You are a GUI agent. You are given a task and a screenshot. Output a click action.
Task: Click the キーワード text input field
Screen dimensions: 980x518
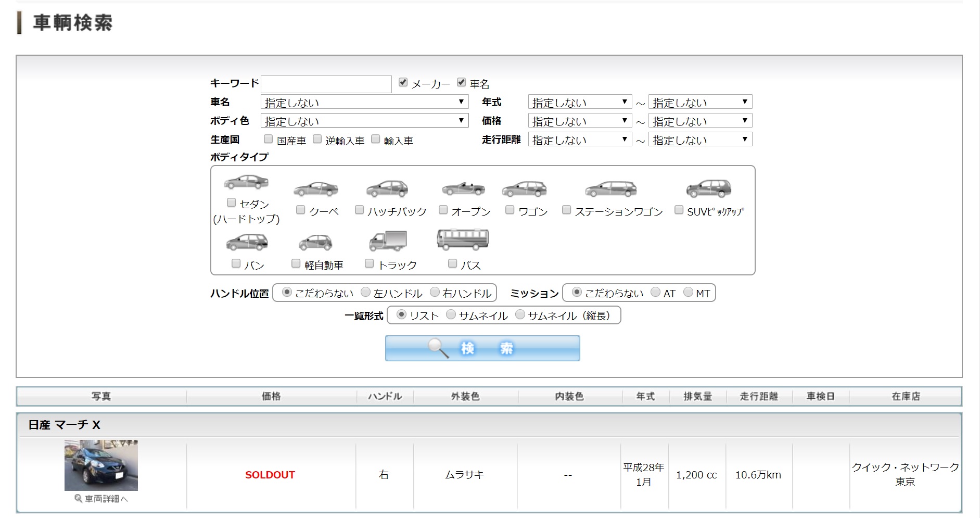(x=326, y=84)
